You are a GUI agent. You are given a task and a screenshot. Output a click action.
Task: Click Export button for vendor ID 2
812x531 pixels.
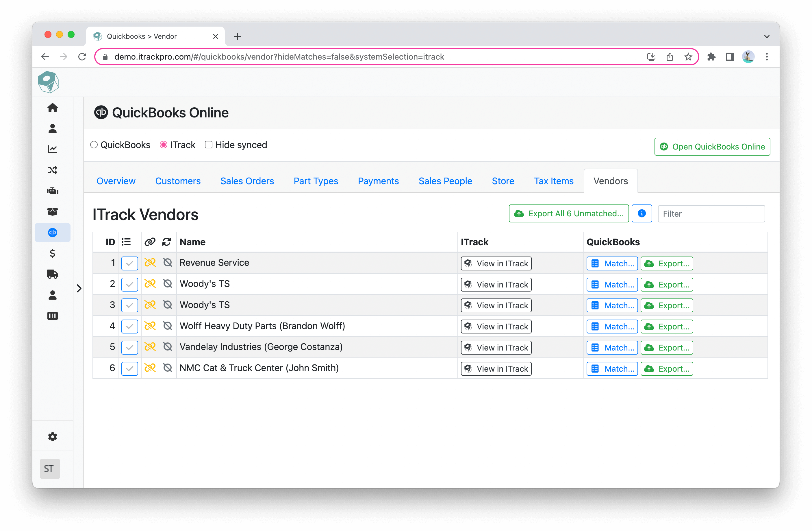(x=667, y=285)
